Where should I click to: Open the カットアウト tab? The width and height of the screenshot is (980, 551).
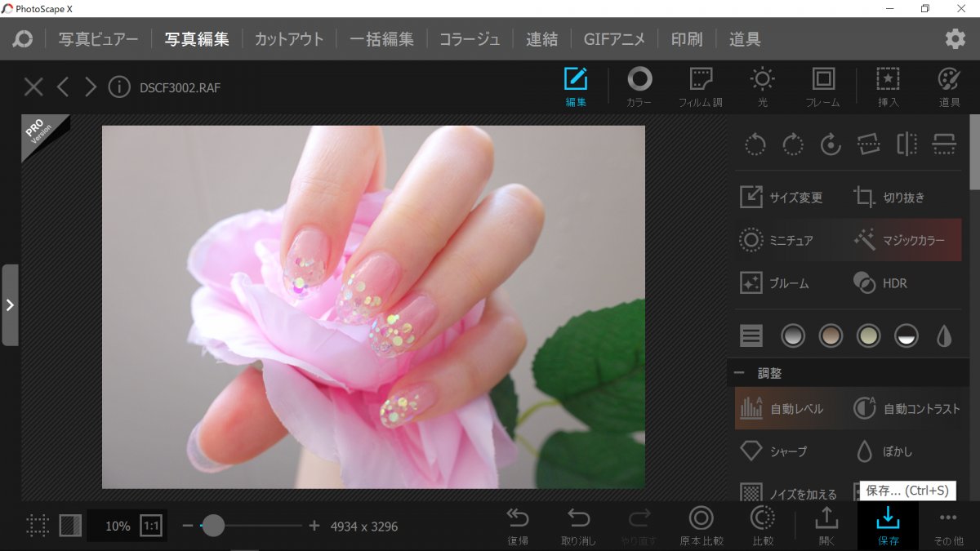tap(289, 39)
